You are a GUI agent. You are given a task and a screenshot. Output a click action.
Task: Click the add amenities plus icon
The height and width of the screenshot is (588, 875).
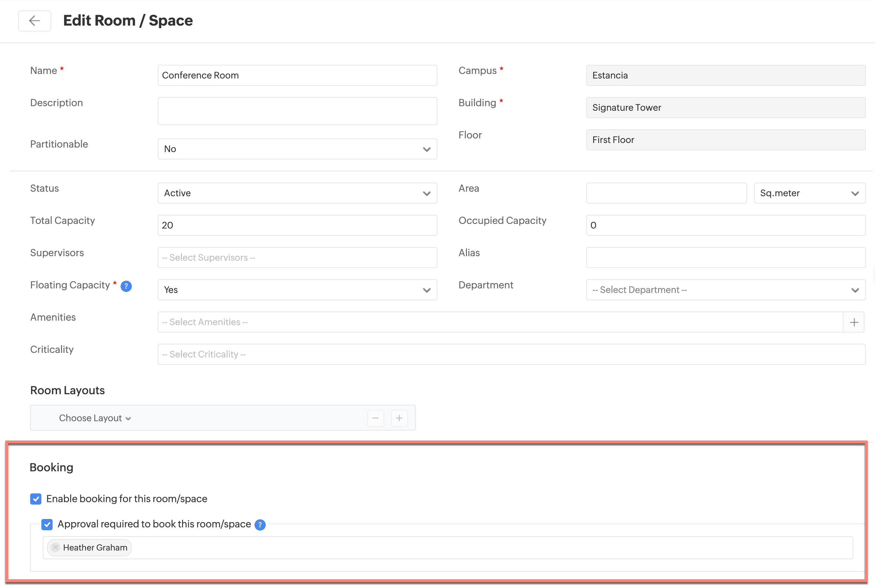tap(854, 322)
